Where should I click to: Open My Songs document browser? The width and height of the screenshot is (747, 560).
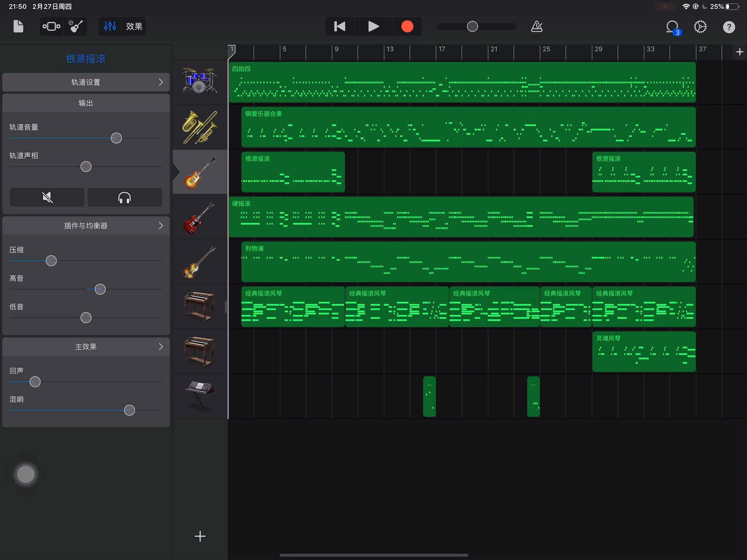(18, 26)
